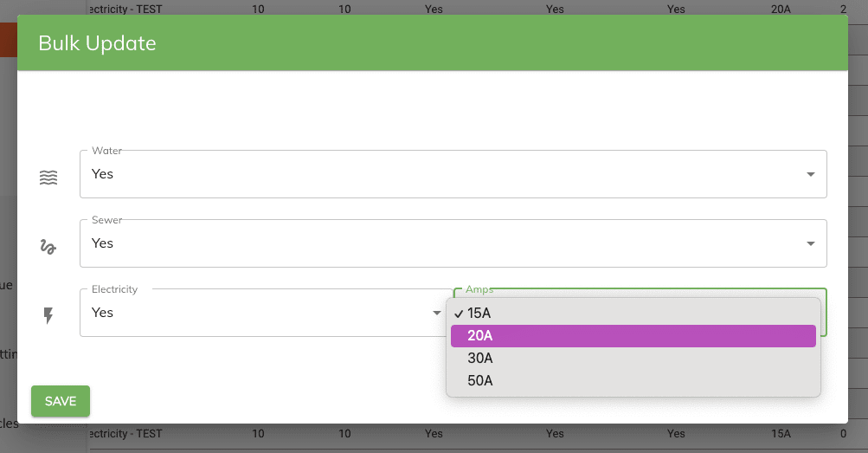The image size is (868, 453).
Task: Click the sewer squiggle icon
Action: pyautogui.click(x=48, y=247)
